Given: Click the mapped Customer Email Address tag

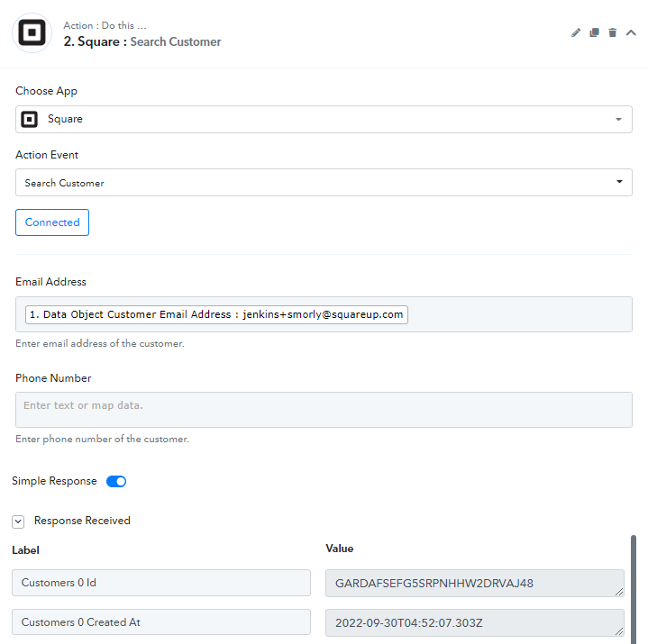Looking at the screenshot, I should pyautogui.click(x=216, y=314).
